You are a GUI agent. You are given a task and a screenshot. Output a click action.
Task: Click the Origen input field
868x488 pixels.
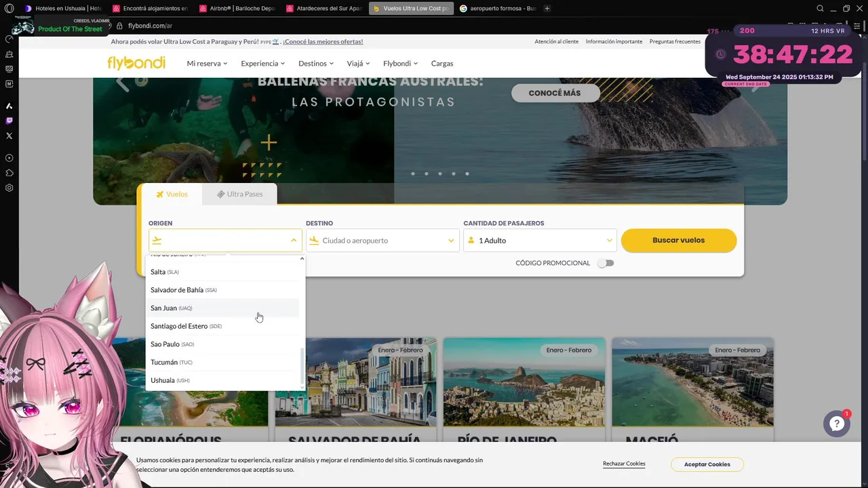tap(226, 240)
